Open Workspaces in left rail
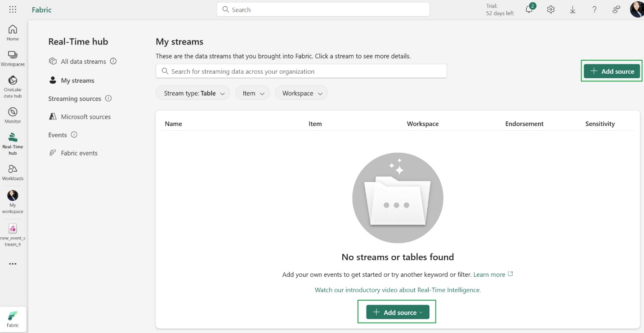This screenshot has height=333, width=644. point(13,58)
